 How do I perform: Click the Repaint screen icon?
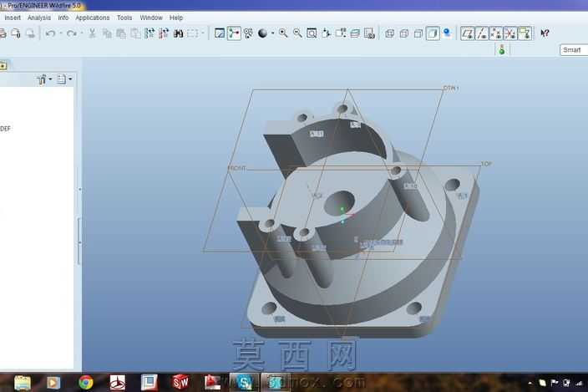(x=220, y=33)
